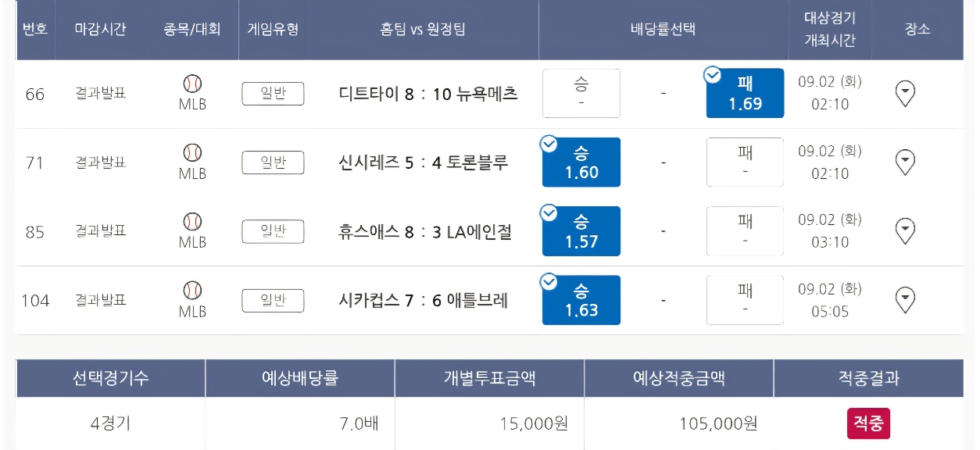Click the MLB baseball icon in row 104
Screen dimensions: 980x450
(192, 290)
